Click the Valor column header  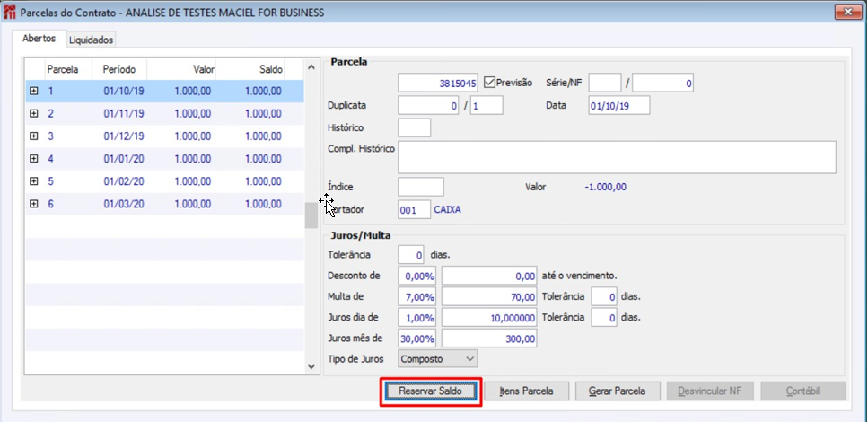[182, 70]
